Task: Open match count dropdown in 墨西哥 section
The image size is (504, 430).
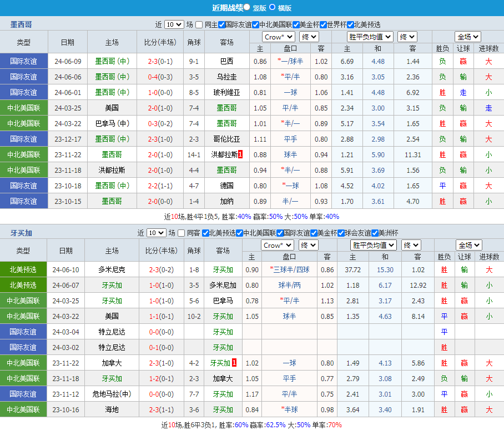Action: click(x=174, y=24)
